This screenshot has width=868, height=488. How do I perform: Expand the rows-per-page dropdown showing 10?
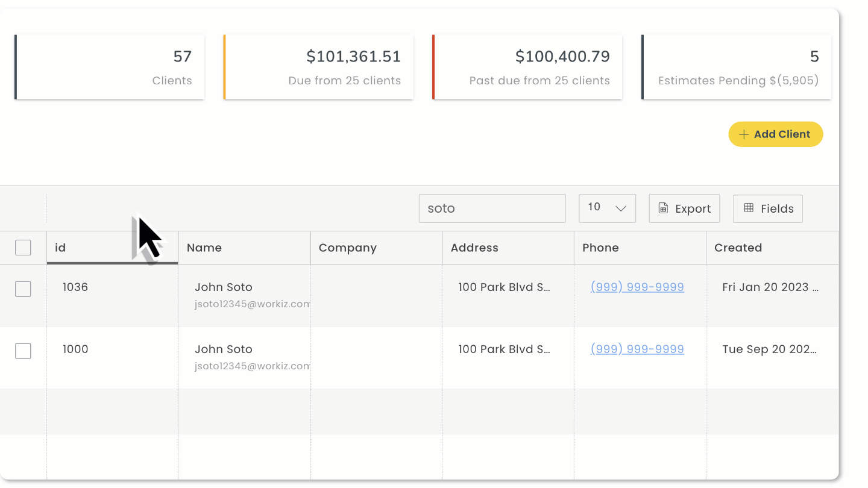tap(607, 208)
